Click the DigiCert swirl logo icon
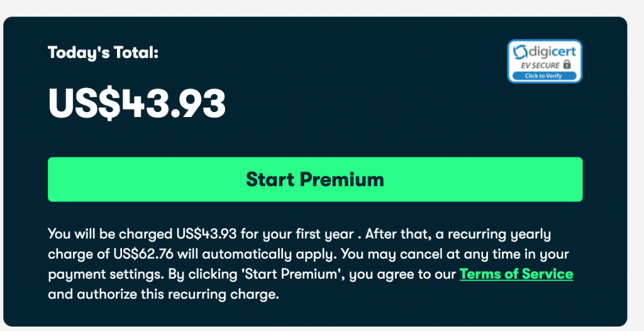 (520, 52)
